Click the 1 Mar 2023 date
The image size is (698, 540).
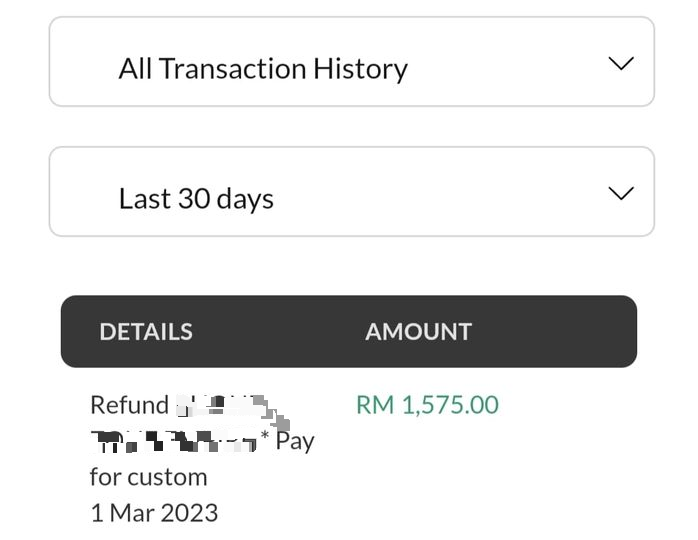pyautogui.click(x=154, y=513)
